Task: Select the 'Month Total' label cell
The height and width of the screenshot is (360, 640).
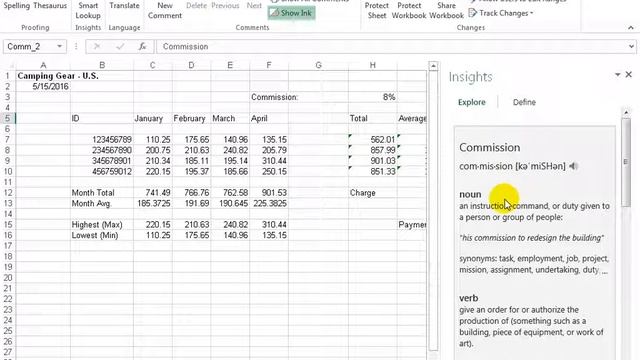Action: pyautogui.click(x=102, y=193)
